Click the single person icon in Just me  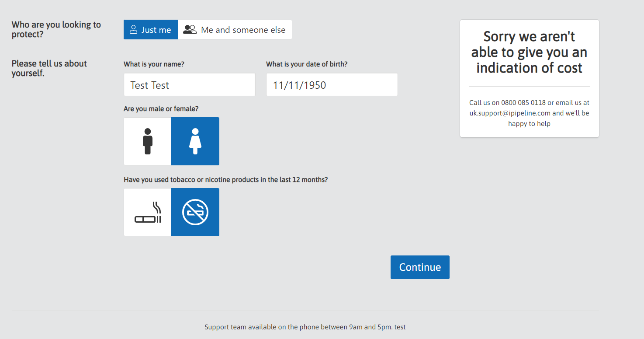point(134,30)
